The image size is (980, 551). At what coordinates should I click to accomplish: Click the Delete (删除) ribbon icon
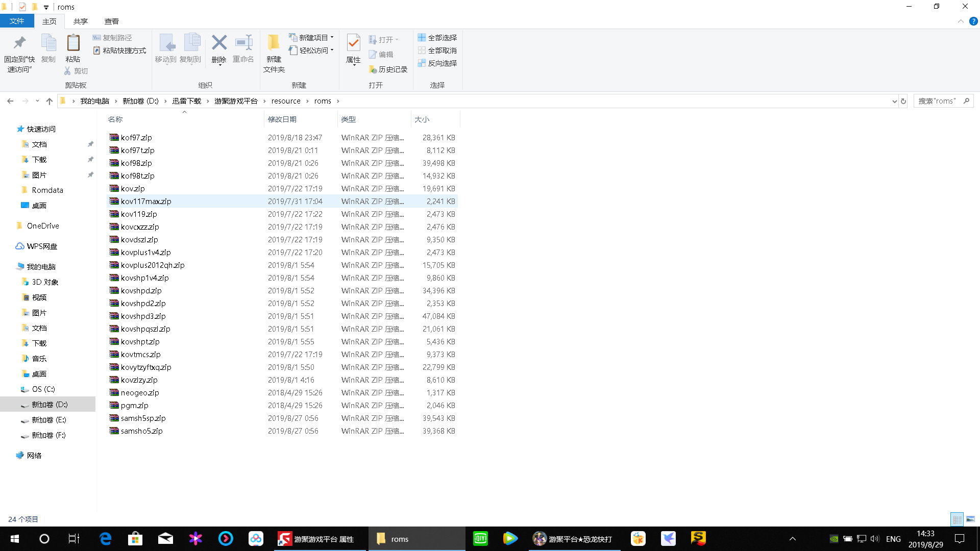tap(219, 43)
